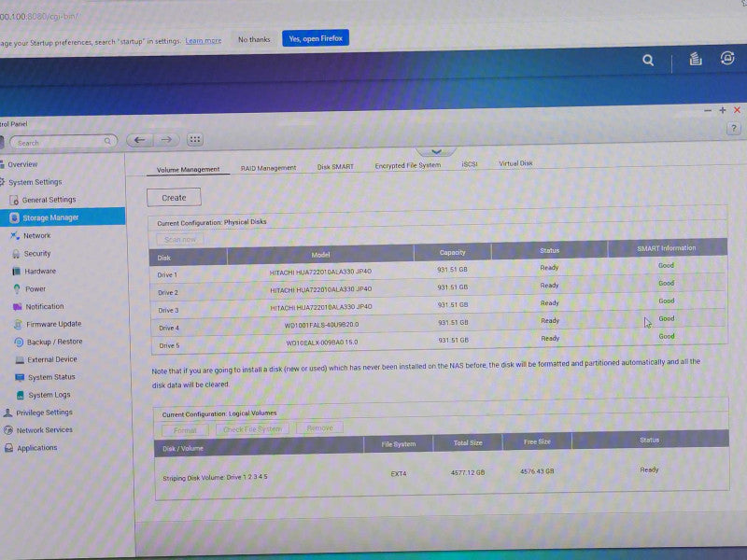Select the Hardware sidebar icon

point(16,272)
